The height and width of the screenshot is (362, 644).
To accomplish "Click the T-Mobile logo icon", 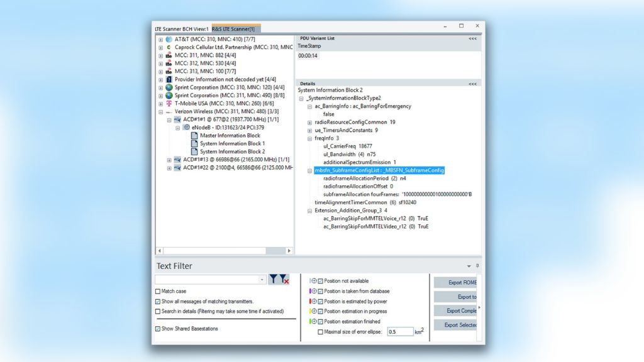I will coord(169,103).
